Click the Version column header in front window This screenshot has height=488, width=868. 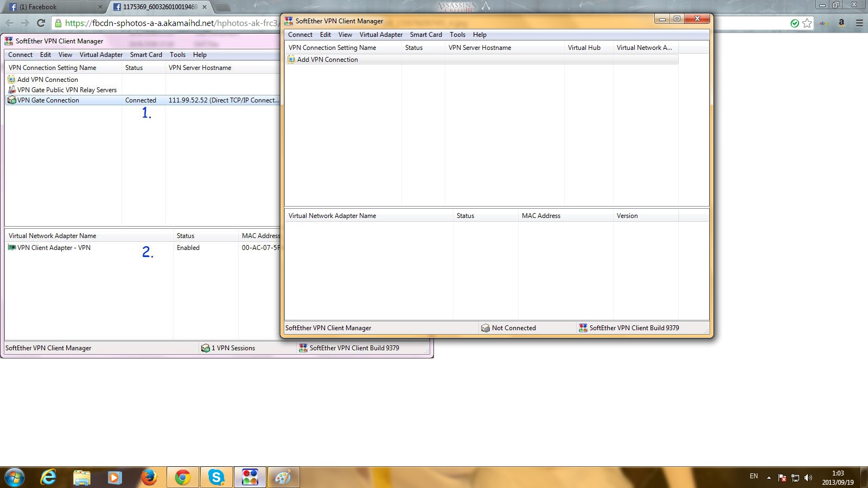click(646, 216)
